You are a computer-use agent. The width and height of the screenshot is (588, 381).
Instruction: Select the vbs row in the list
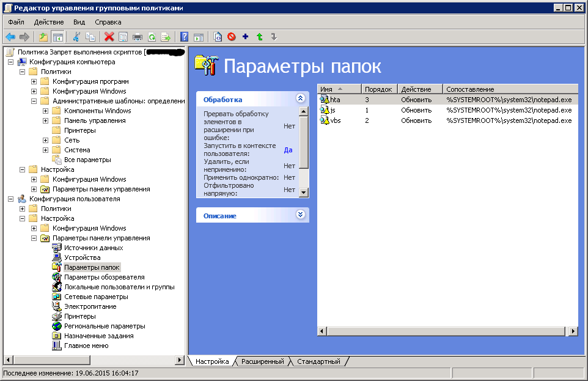coord(336,120)
